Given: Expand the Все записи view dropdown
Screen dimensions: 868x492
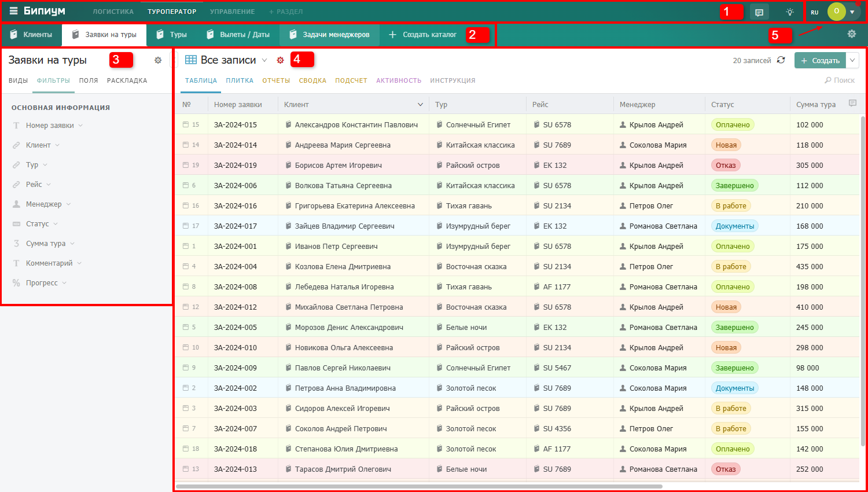Looking at the screenshot, I should 264,60.
